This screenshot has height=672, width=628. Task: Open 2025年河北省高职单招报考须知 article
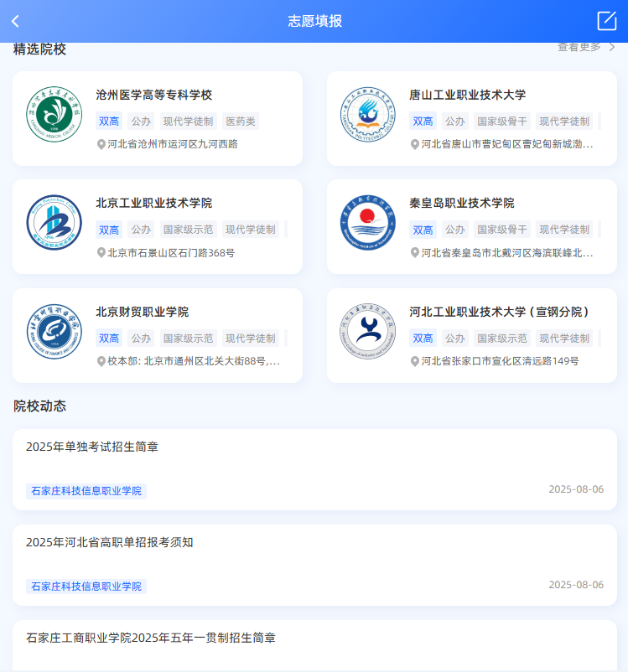click(110, 542)
